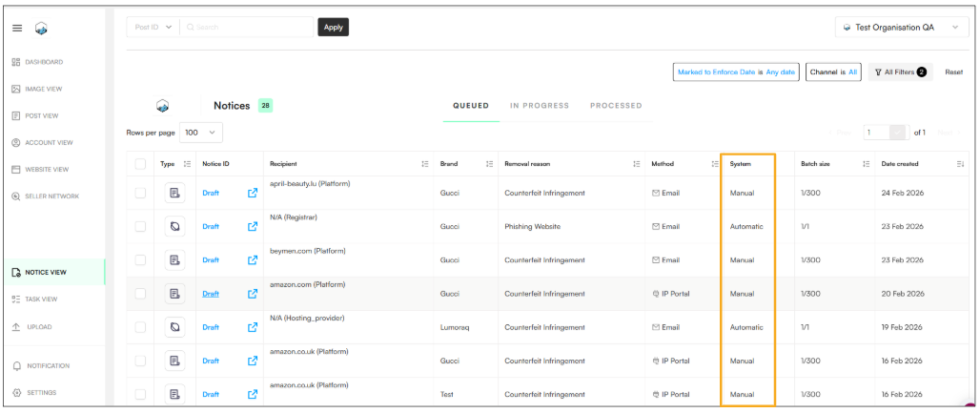This screenshot has height=413, width=980.
Task: Switch to the Queued tab
Action: point(471,106)
